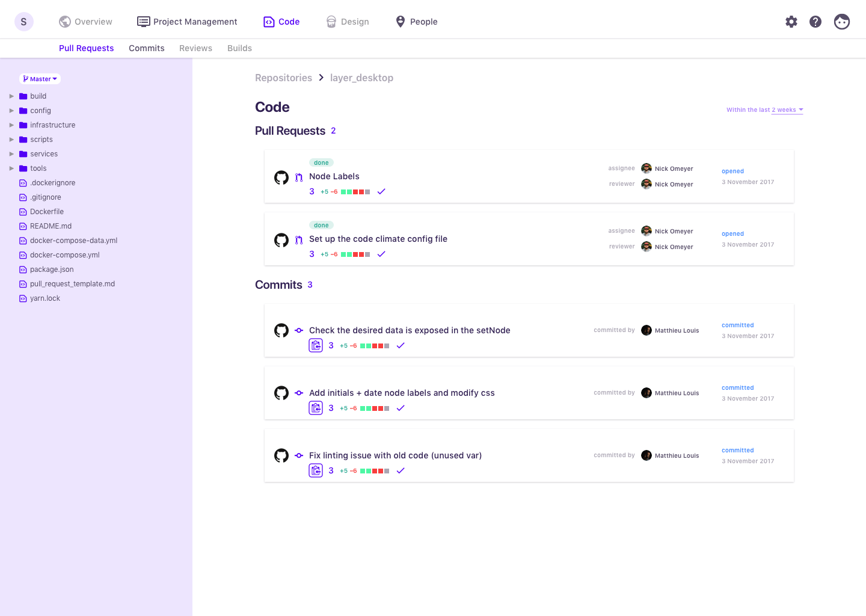Click change bar on Check the desired data commit
This screenshot has width=866, height=616.
click(x=375, y=346)
